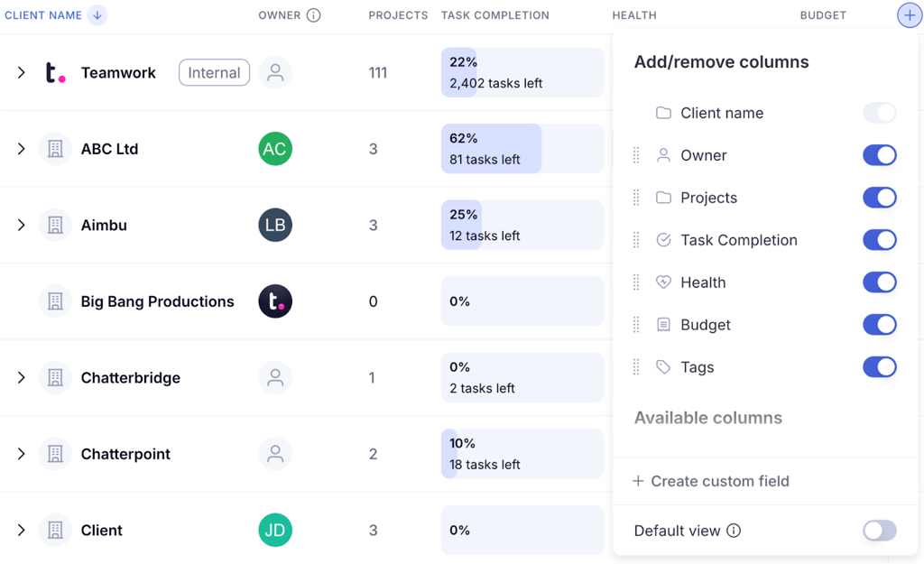Click the building icon beside ABC Ltd
Viewport: 924px width, 564px height.
click(x=55, y=148)
